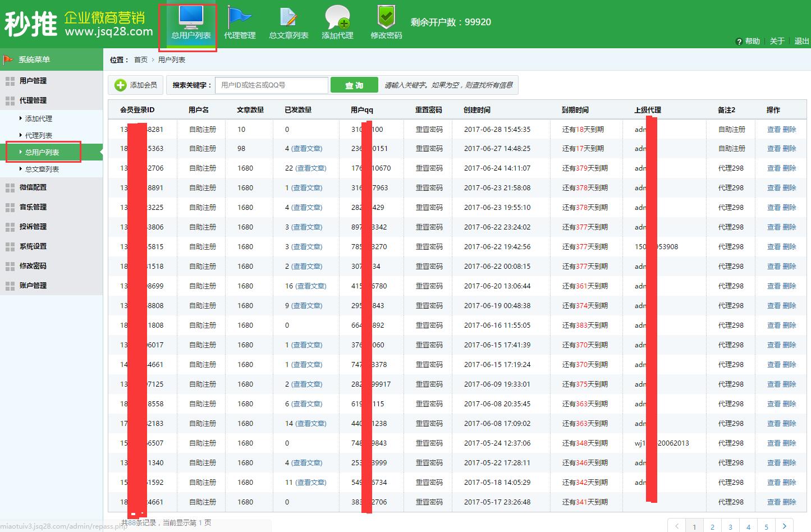Screen dimensions: 811x532
Task: Click the 创建时间 column header
Action: [x=477, y=110]
